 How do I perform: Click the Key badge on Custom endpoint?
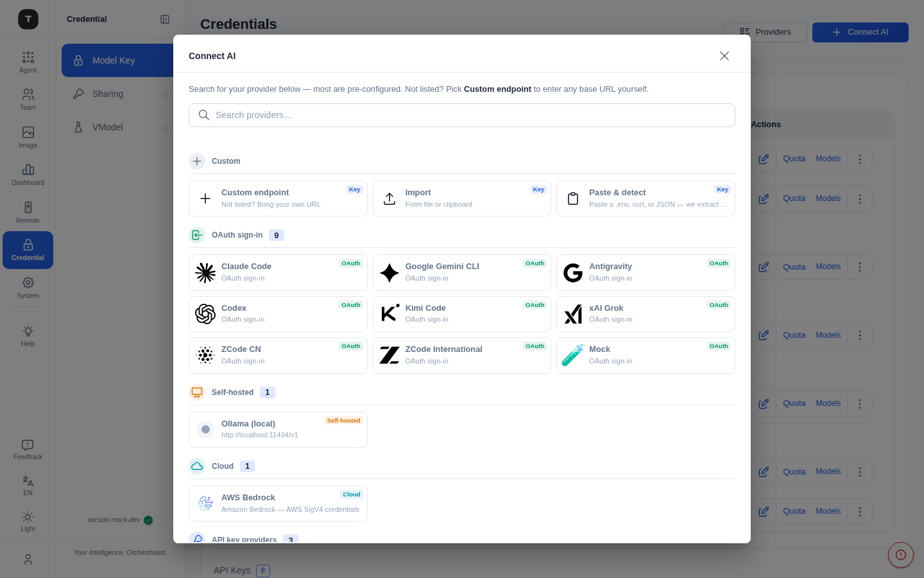tap(355, 189)
